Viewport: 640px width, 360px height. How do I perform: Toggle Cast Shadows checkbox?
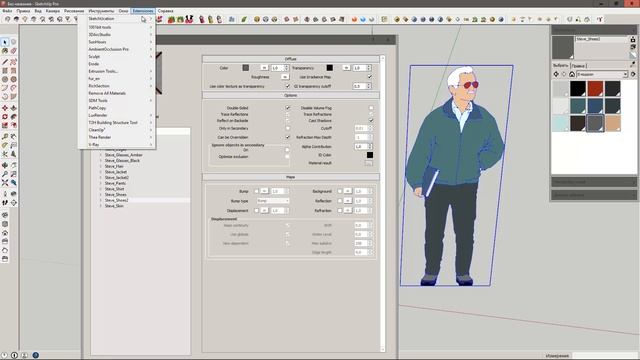tap(371, 120)
